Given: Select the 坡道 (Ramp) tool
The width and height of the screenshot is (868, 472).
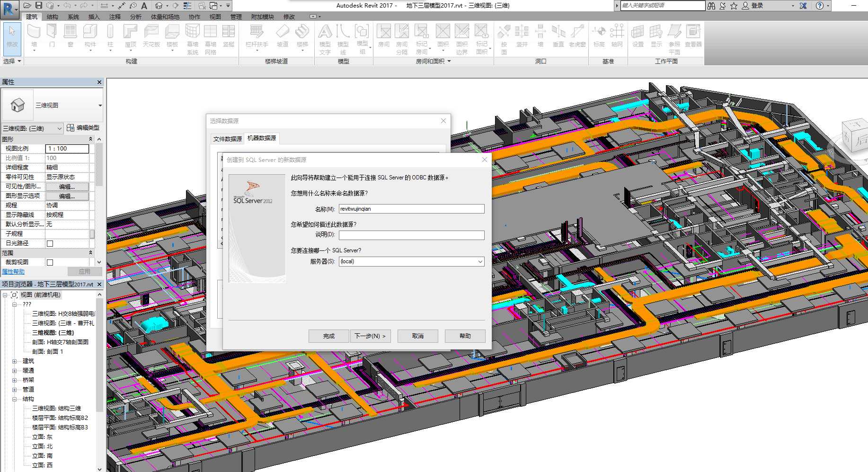Looking at the screenshot, I should [x=283, y=36].
